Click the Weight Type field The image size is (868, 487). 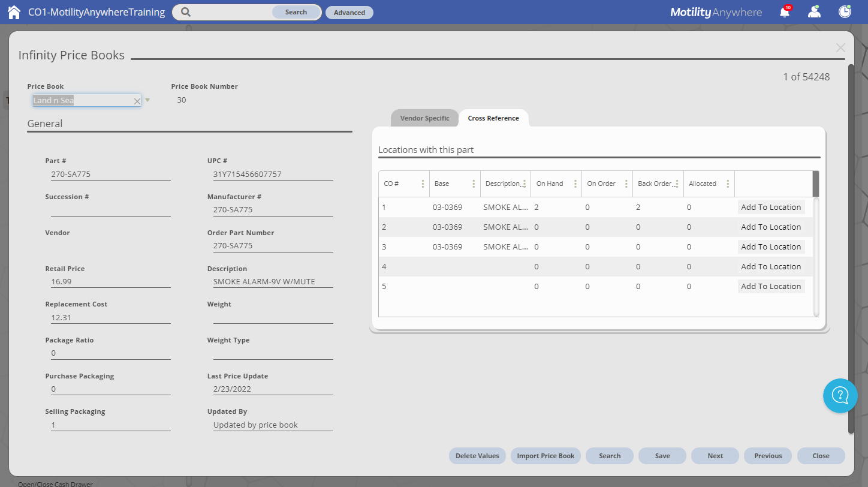tap(273, 353)
